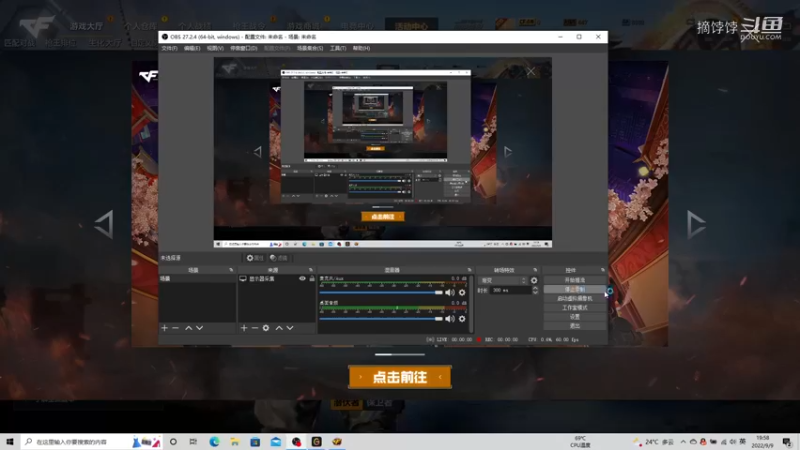Open Microsoft Edge from the taskbar
The image size is (800, 450).
(x=214, y=442)
